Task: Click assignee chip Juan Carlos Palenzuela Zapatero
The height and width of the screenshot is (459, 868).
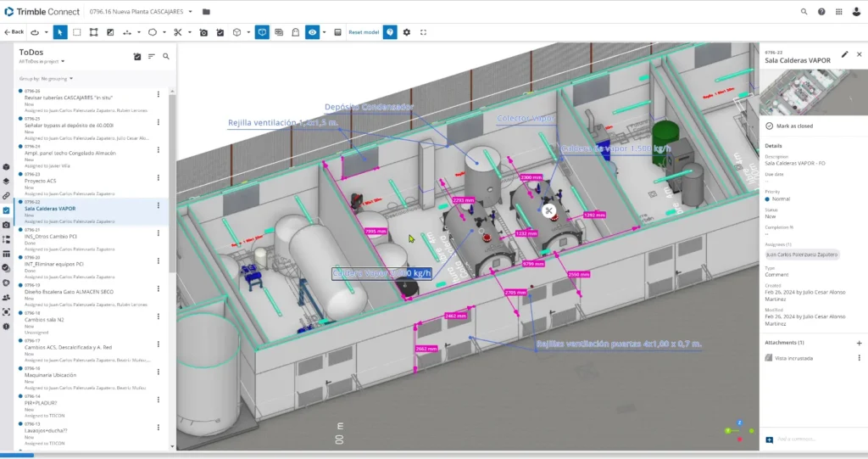Action: [x=802, y=255]
